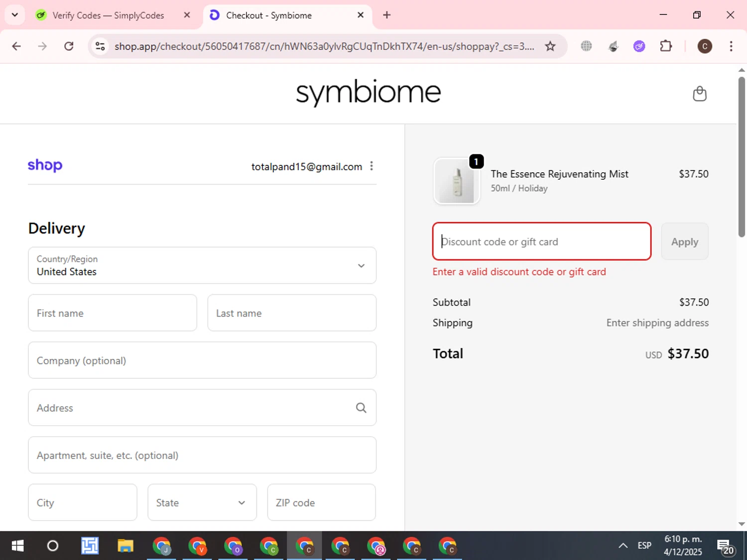Screen dimensions: 747x560
Task: Focus the Apartment, suite, etc. field
Action: [202, 455]
